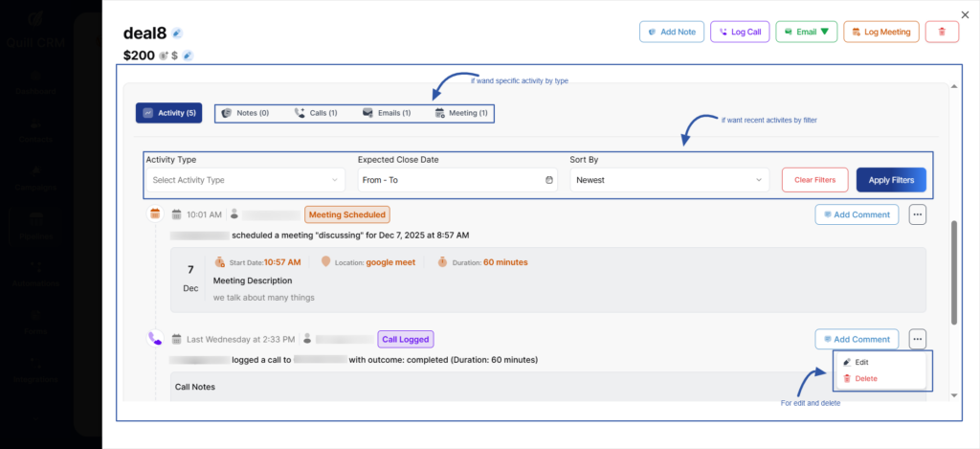The width and height of the screenshot is (980, 449).
Task: Choose Delete from the activity context menu
Action: click(864, 378)
